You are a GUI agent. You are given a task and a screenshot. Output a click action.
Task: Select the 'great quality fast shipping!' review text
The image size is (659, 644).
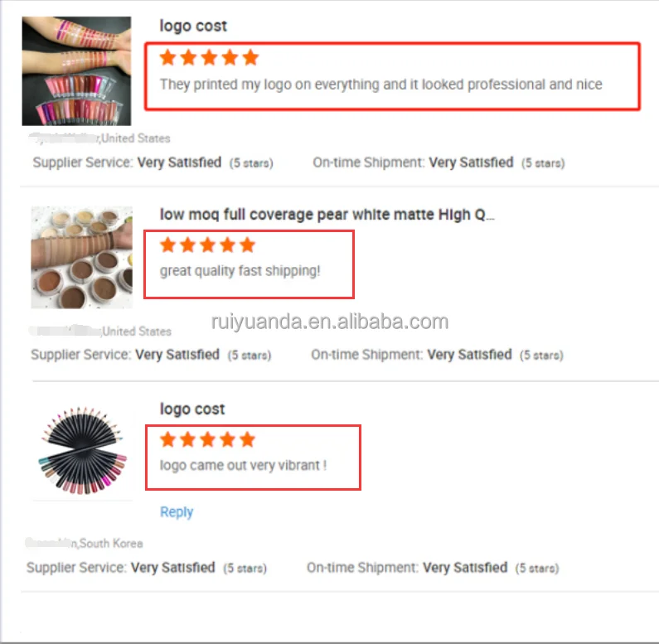click(240, 271)
